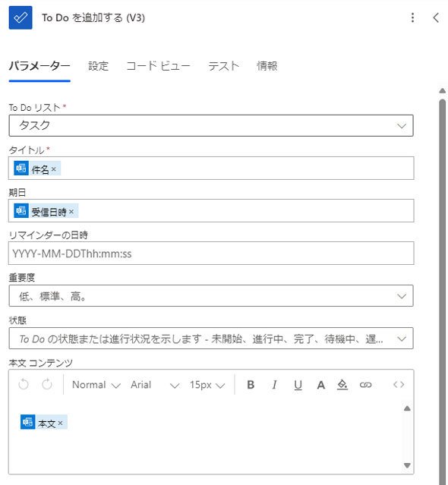Insert a link with the chain icon

(x=365, y=385)
